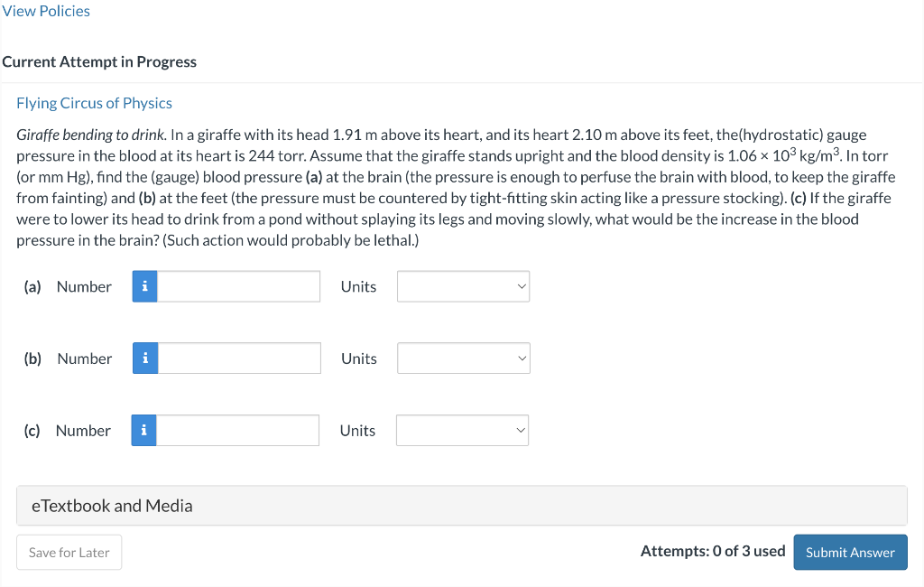Focus the part (a) number input field

(238, 286)
